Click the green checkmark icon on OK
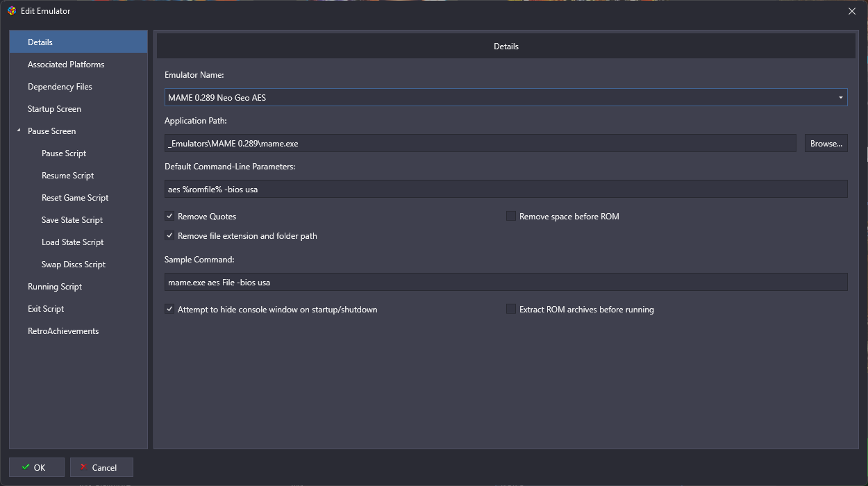 pyautogui.click(x=25, y=467)
